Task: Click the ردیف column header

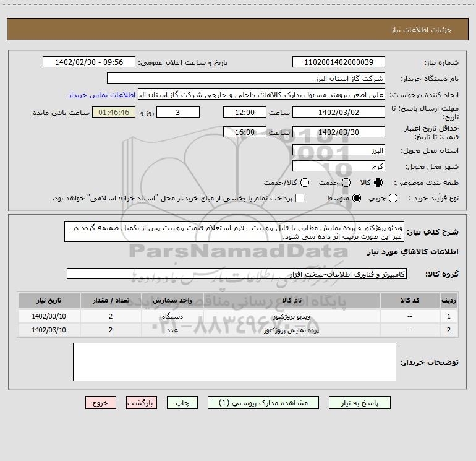Action: [x=449, y=301]
